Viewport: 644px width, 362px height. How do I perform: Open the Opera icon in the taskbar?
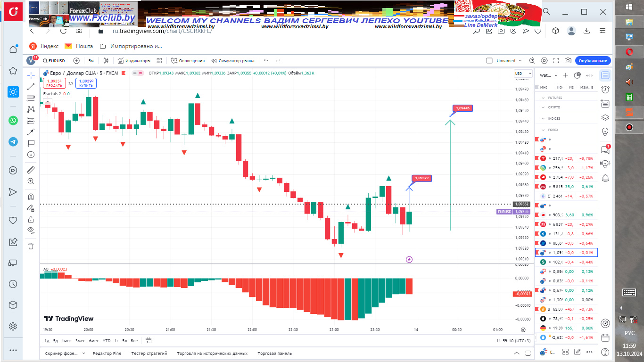[x=629, y=51]
